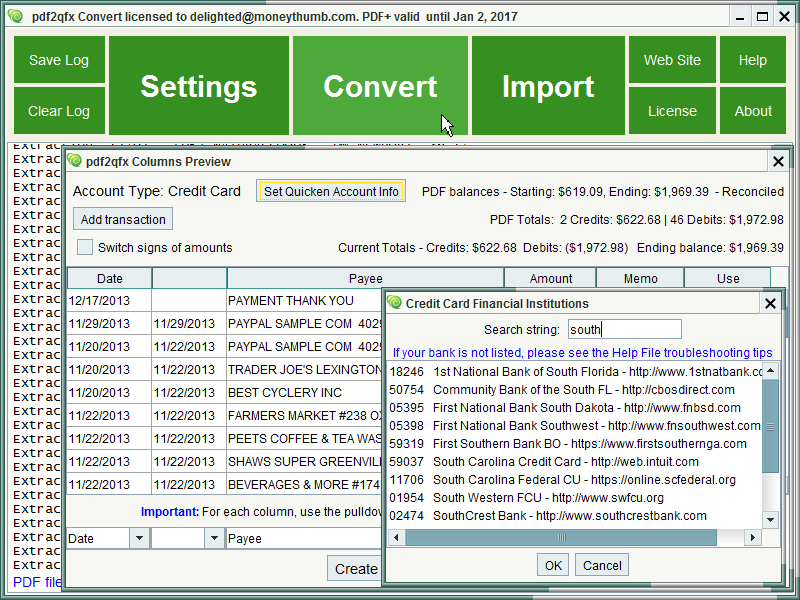
Task: Select South Carolina Federal CU entry
Action: [x=575, y=480]
